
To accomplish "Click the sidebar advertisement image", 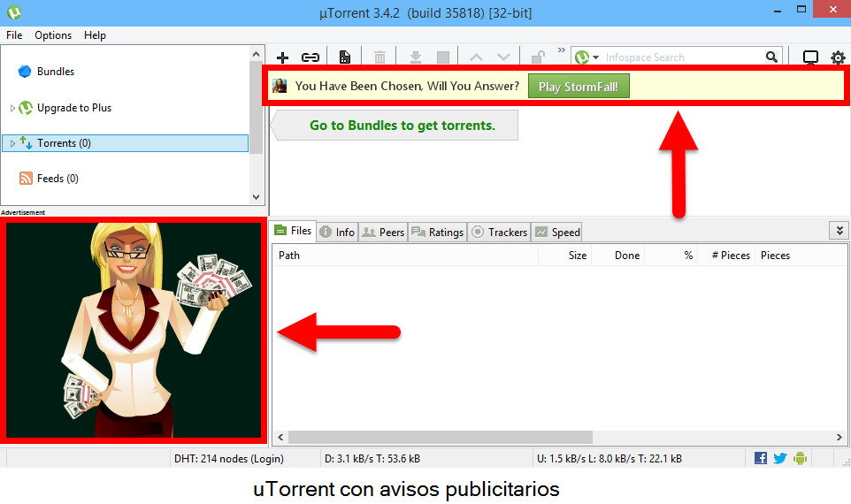I will click(x=134, y=330).
